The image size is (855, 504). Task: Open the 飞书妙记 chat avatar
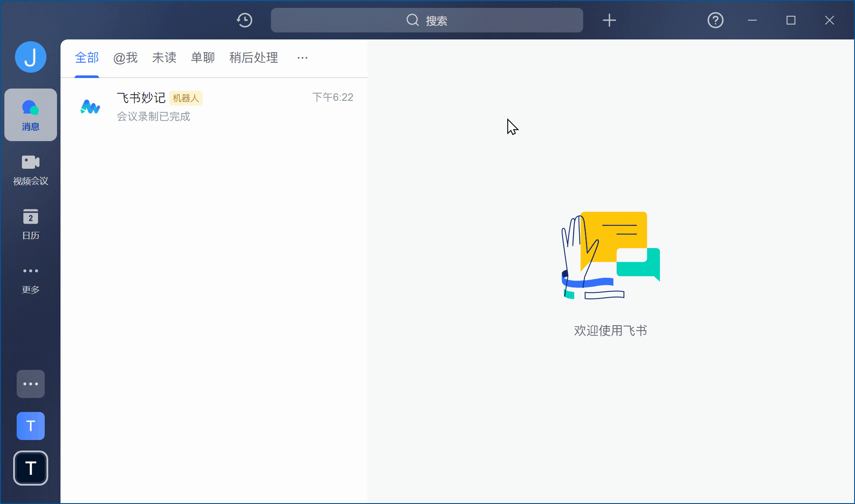(x=90, y=106)
